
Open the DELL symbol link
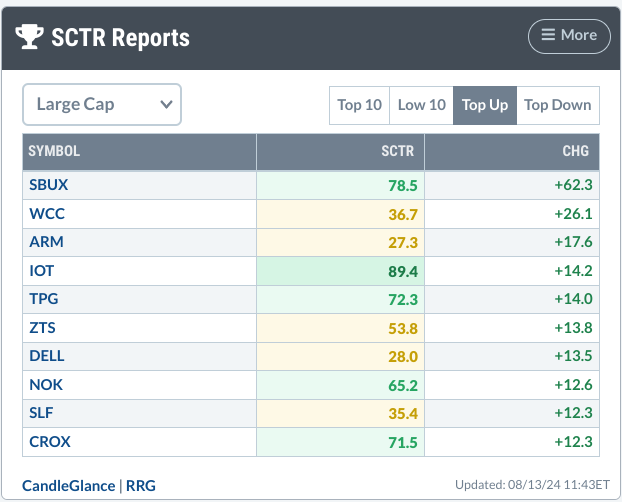47,356
